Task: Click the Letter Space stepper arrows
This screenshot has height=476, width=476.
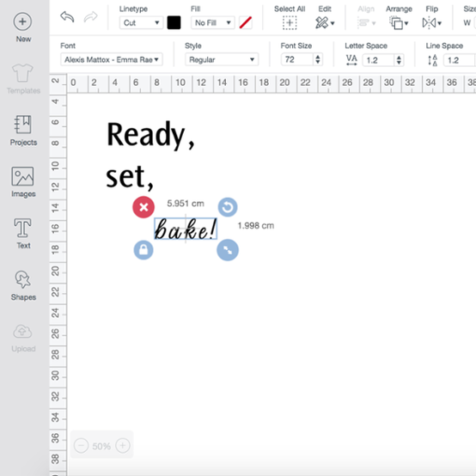Action: click(x=399, y=60)
